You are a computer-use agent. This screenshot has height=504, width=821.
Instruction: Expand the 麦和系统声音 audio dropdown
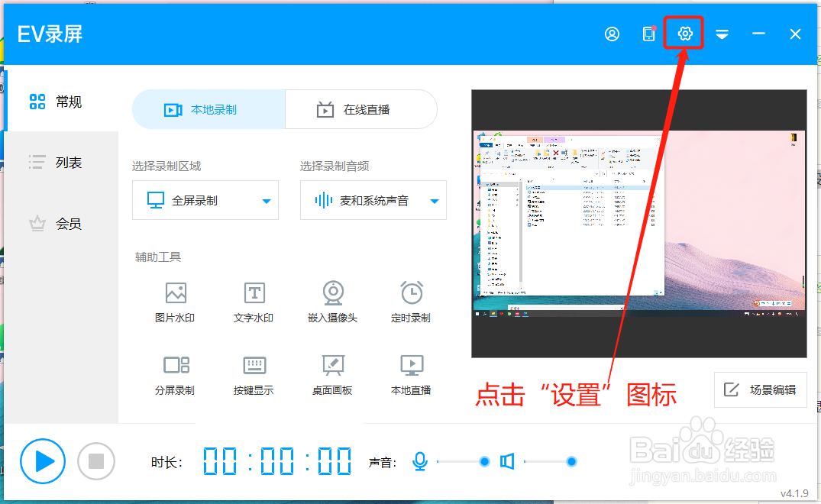[373, 200]
